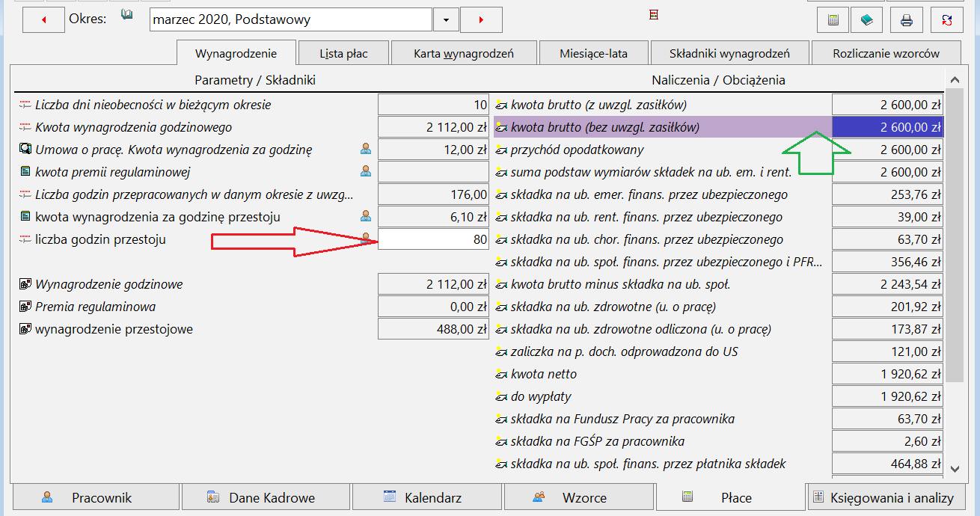Expand the Okres period dropdown arrow

[446, 20]
